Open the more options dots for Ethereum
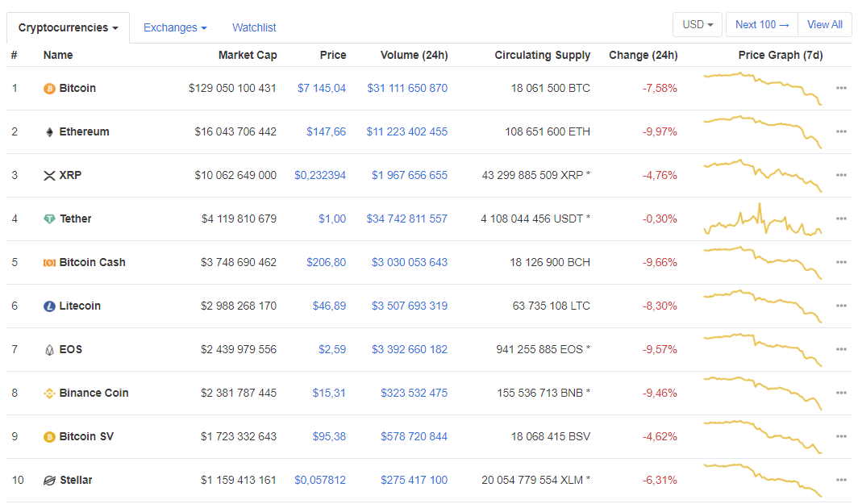Viewport: 858px width, 504px height. pyautogui.click(x=841, y=131)
